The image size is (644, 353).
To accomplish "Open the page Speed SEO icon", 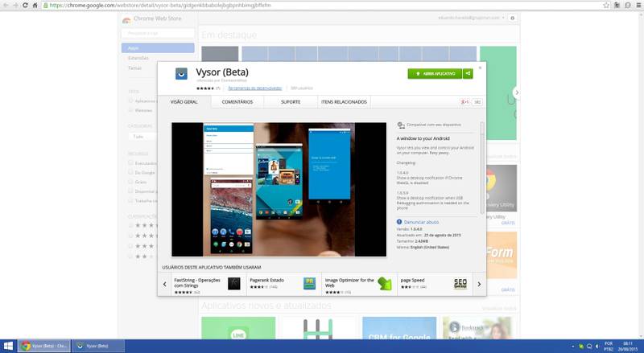I will [x=460, y=284].
